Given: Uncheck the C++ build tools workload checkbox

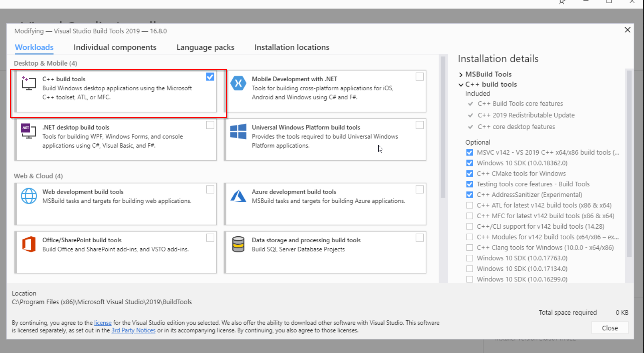Looking at the screenshot, I should [210, 77].
